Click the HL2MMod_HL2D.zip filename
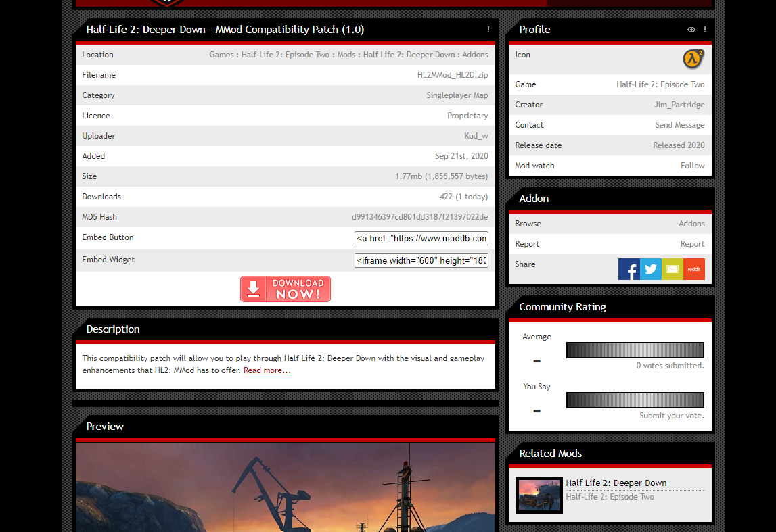 click(453, 75)
